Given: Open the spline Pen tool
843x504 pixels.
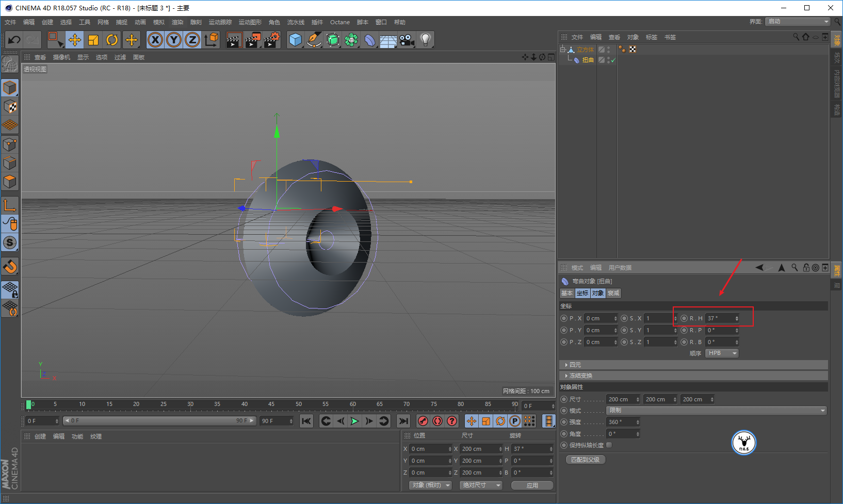Looking at the screenshot, I should click(x=314, y=40).
